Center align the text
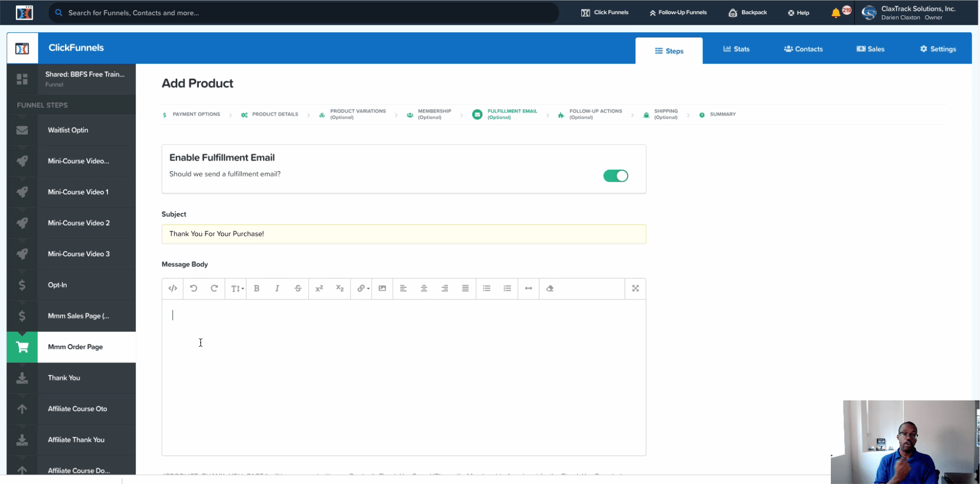Image resolution: width=980 pixels, height=484 pixels. (424, 288)
